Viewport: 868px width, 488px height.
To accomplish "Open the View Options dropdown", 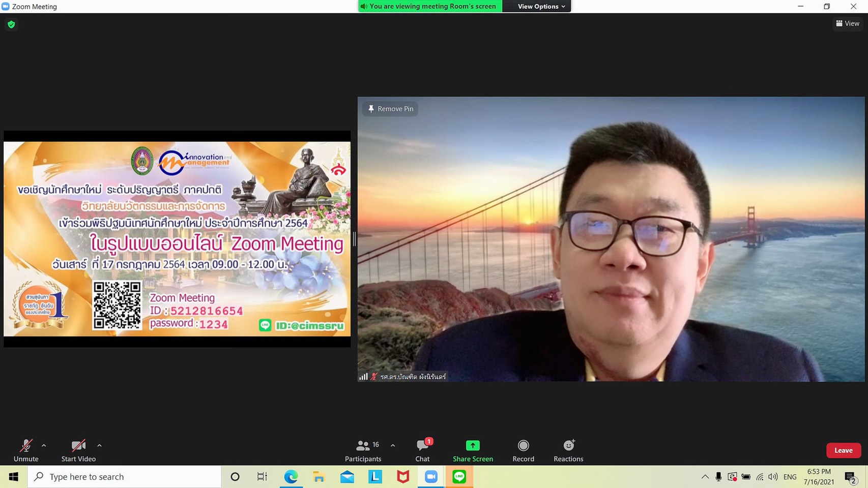I will [x=541, y=6].
